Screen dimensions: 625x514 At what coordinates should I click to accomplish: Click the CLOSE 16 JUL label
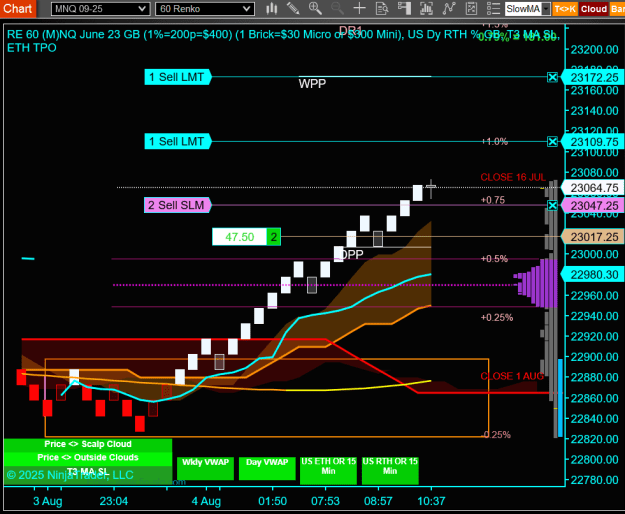point(513,177)
